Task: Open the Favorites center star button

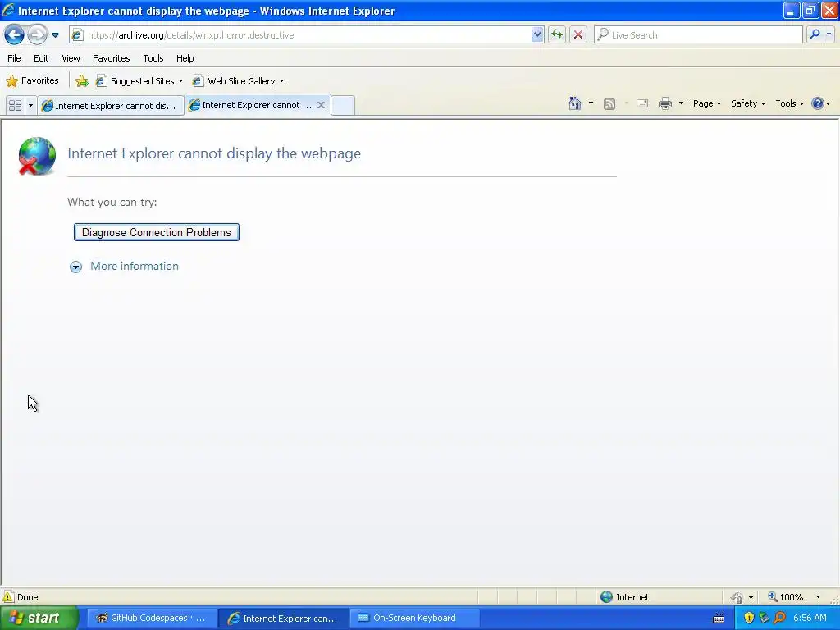Action: [32, 81]
